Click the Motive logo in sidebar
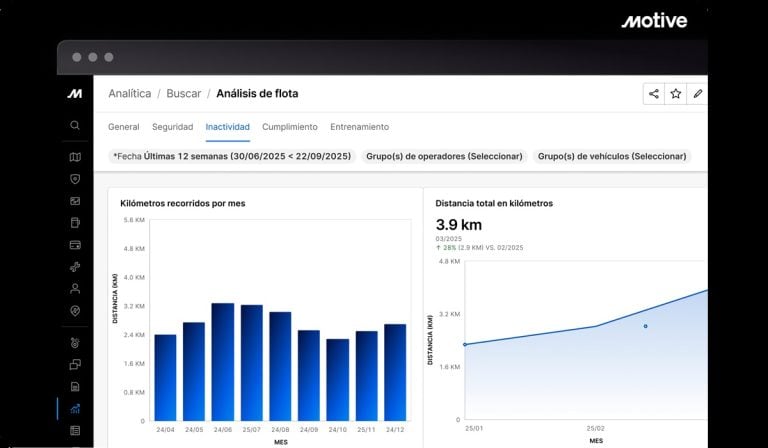 [x=75, y=94]
